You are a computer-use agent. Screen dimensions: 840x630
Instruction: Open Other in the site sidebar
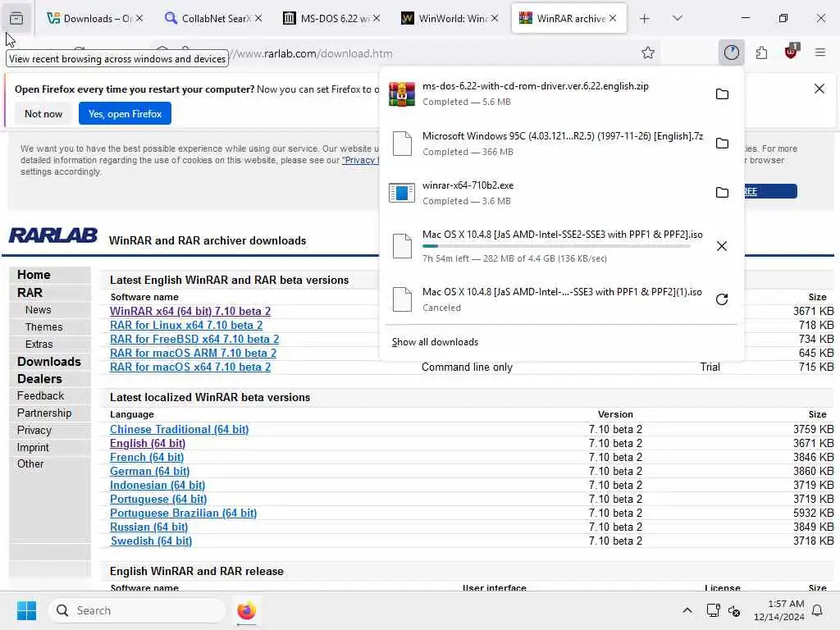[x=30, y=464]
